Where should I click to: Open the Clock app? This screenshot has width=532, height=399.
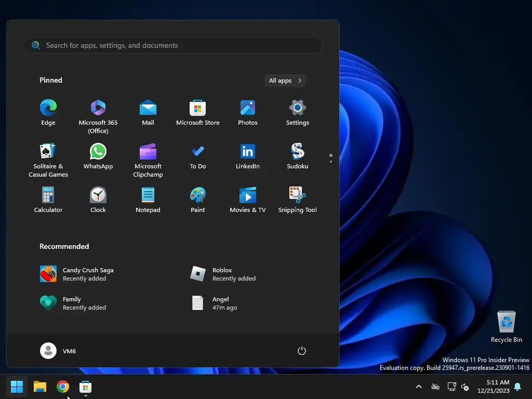(x=98, y=200)
